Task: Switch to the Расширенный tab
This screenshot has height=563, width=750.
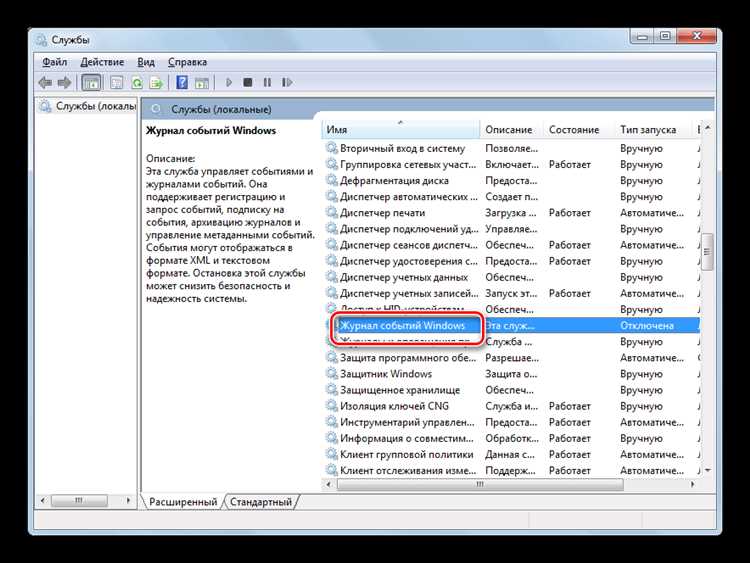Action: 183,502
